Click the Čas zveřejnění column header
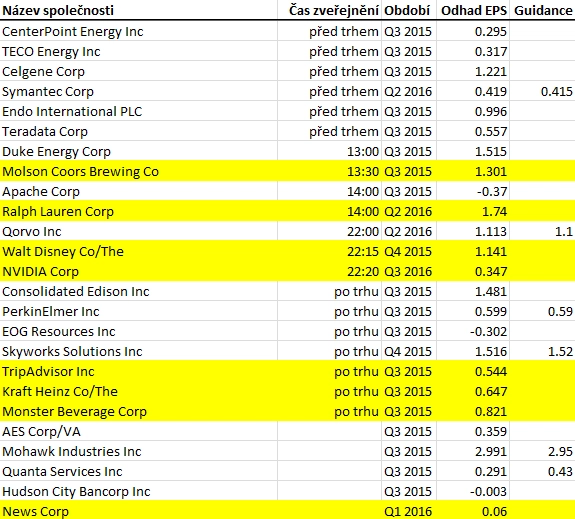The width and height of the screenshot is (575, 519). [x=329, y=10]
